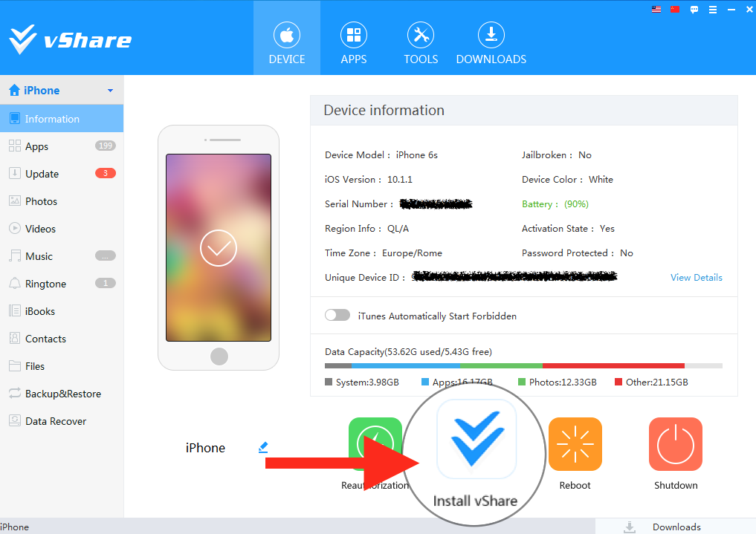Screen dimensions: 756x534
Task: Edit the iPhone device name
Action: pos(262,447)
